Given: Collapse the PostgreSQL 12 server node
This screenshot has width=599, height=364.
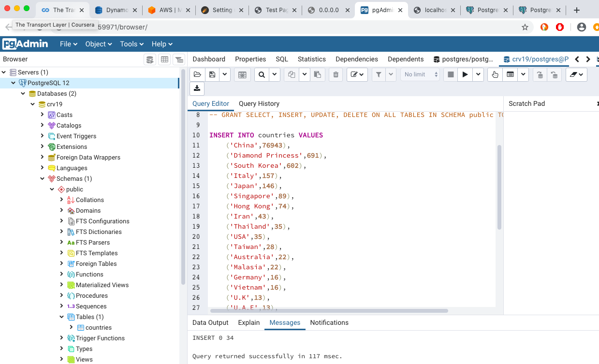Looking at the screenshot, I should tap(13, 83).
